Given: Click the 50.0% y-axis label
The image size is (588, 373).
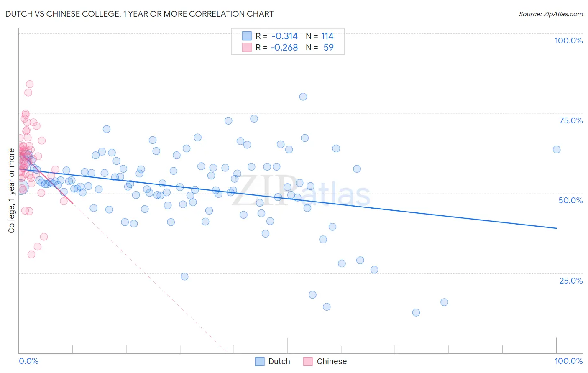Looking at the screenshot, I should (570, 200).
